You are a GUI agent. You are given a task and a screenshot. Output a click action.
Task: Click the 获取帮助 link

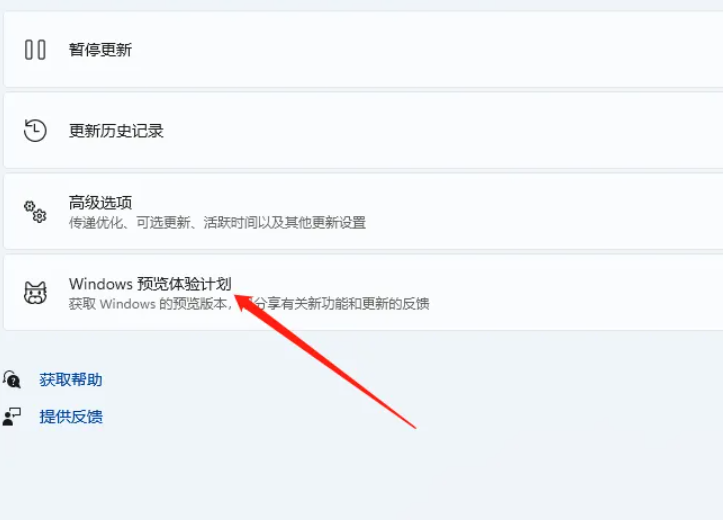tap(71, 380)
